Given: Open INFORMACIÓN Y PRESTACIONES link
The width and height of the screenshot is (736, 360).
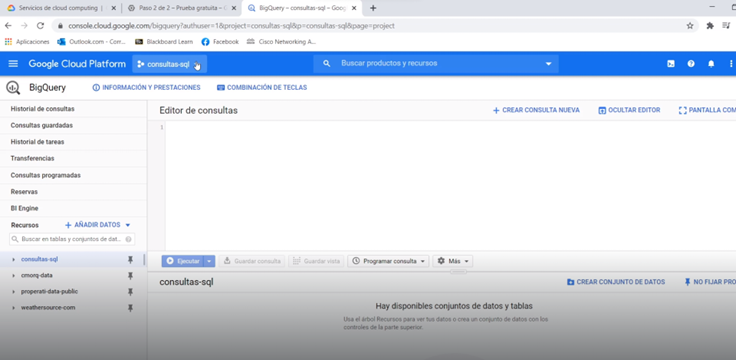Looking at the screenshot, I should [146, 88].
